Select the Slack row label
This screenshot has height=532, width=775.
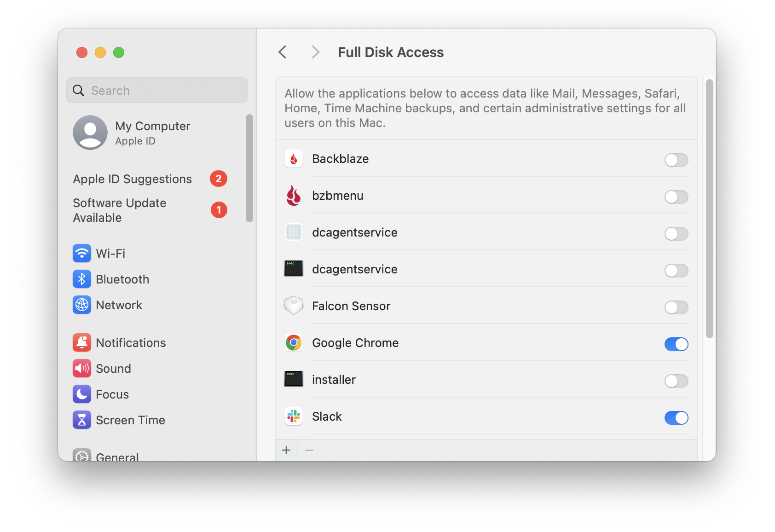click(327, 416)
